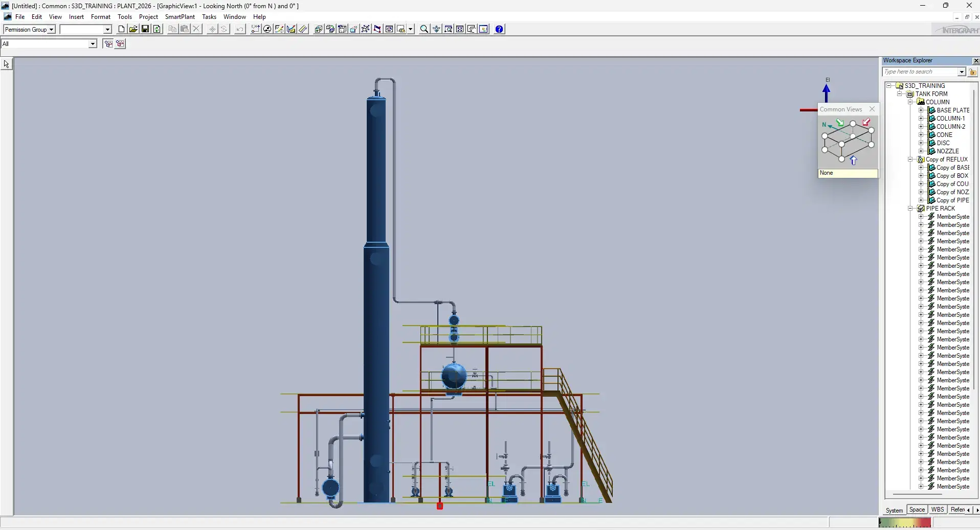Click the horizontal scrollbar in Workspace Explorer

coord(917,494)
